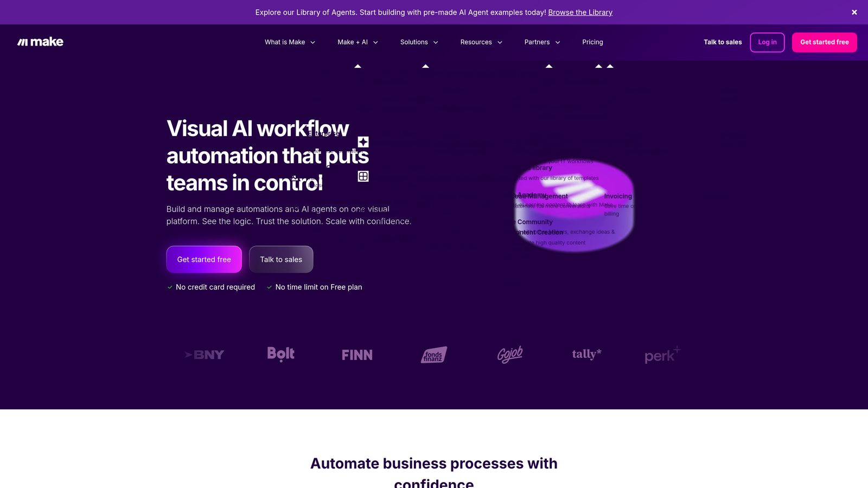
Task: Click the grid window icon near the headline
Action: 363,176
